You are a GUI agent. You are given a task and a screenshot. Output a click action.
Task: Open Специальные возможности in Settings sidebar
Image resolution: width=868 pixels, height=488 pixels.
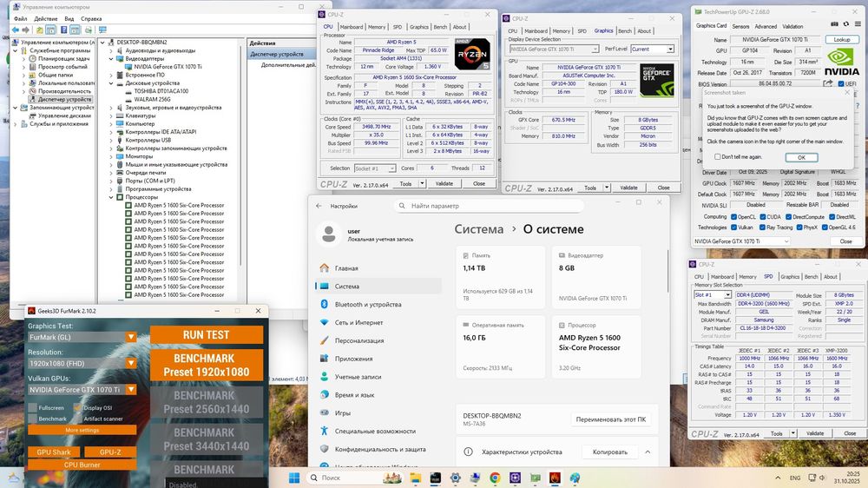pyautogui.click(x=378, y=431)
